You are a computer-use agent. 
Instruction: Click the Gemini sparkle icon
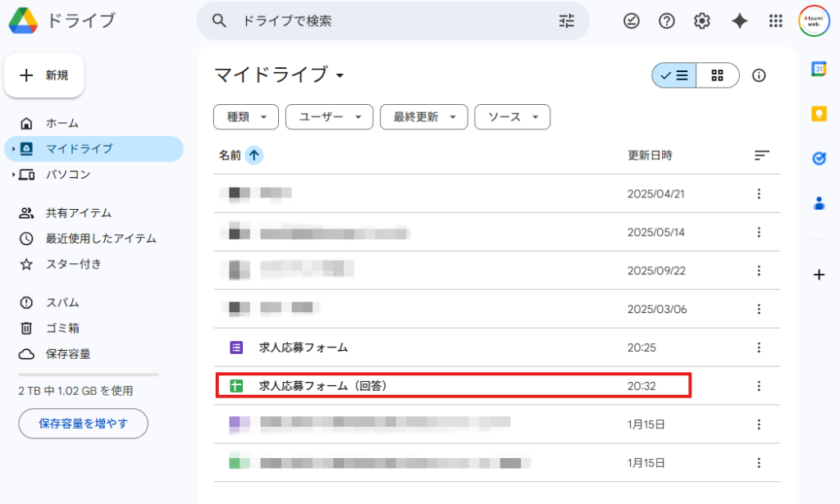(x=739, y=20)
